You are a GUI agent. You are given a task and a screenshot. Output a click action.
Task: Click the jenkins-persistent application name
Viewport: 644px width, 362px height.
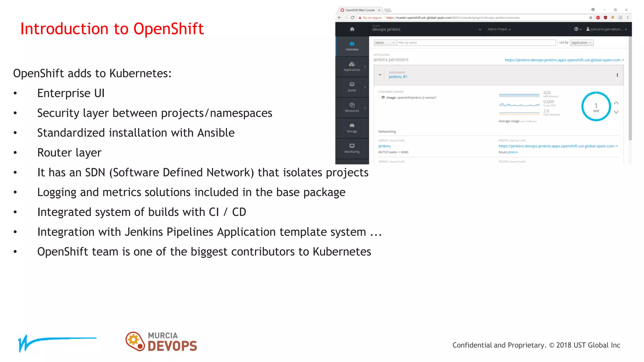pos(391,60)
